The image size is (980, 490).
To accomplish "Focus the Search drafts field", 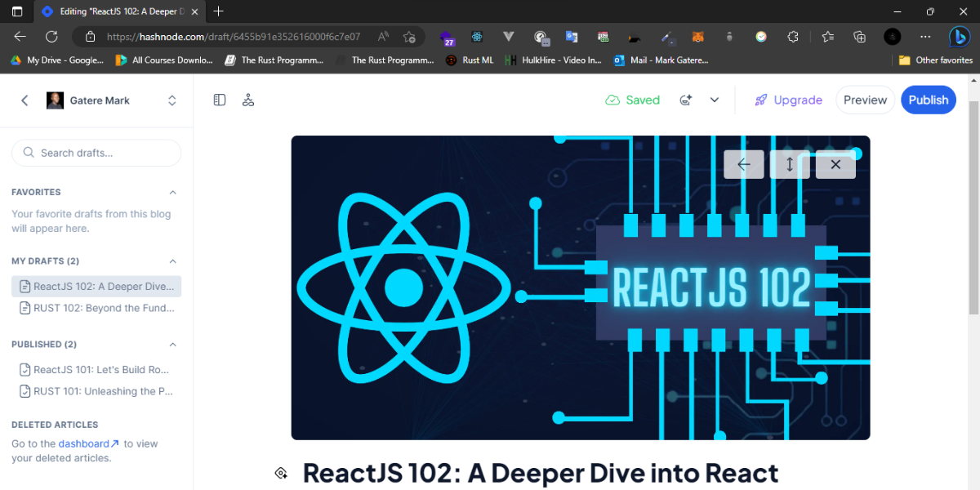I will [96, 153].
